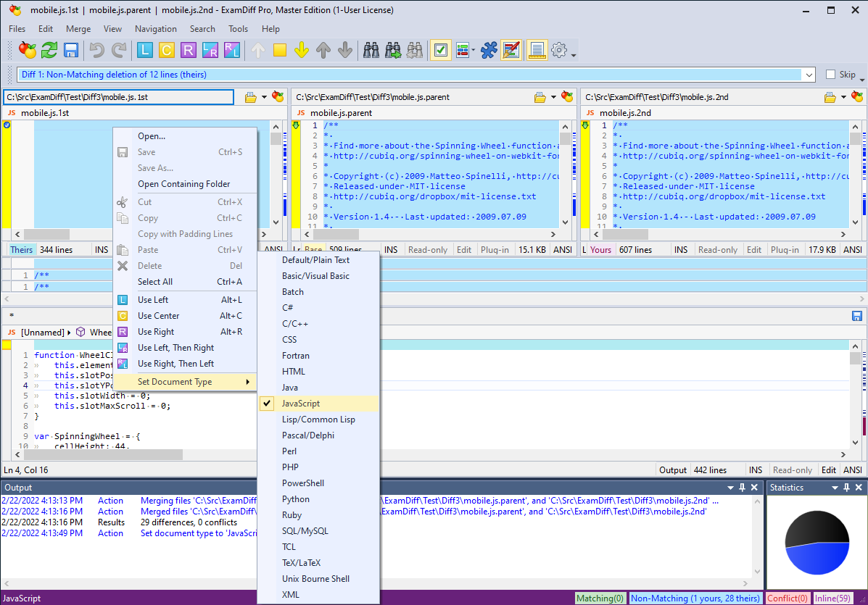This screenshot has height=605, width=868.
Task: Click Open... in the context menu
Action: coord(185,136)
